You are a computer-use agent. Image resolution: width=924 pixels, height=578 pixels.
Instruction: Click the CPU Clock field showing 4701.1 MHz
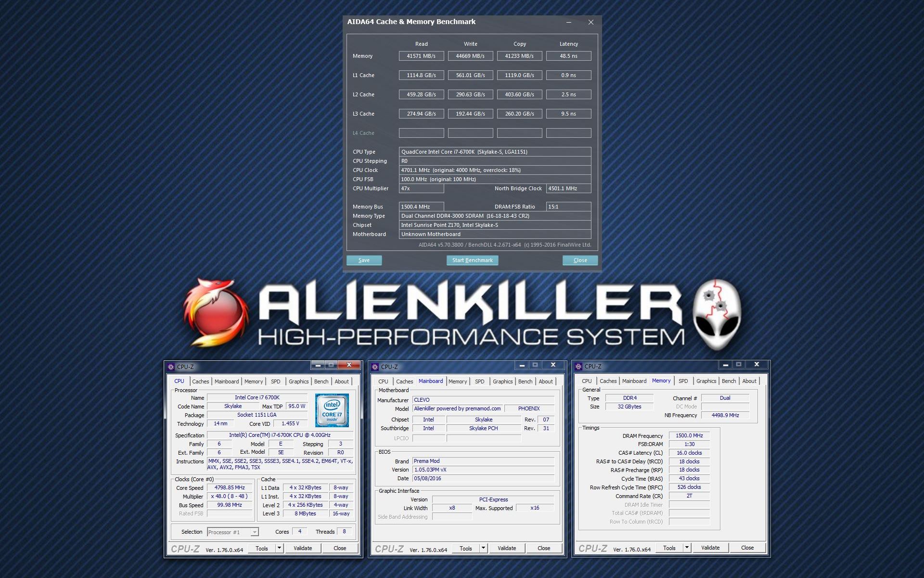point(495,170)
